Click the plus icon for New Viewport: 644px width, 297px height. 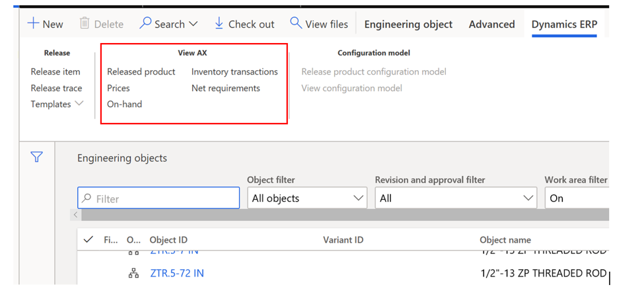click(x=32, y=24)
